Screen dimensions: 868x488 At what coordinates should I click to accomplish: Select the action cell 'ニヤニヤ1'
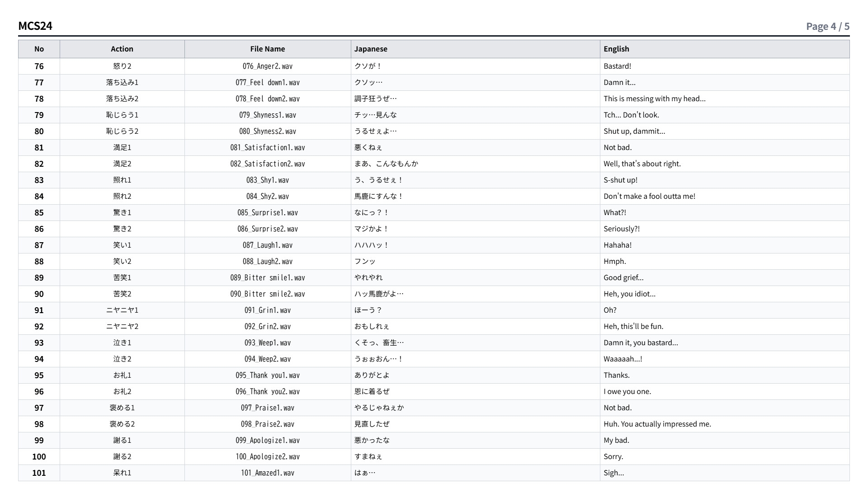[x=122, y=310]
